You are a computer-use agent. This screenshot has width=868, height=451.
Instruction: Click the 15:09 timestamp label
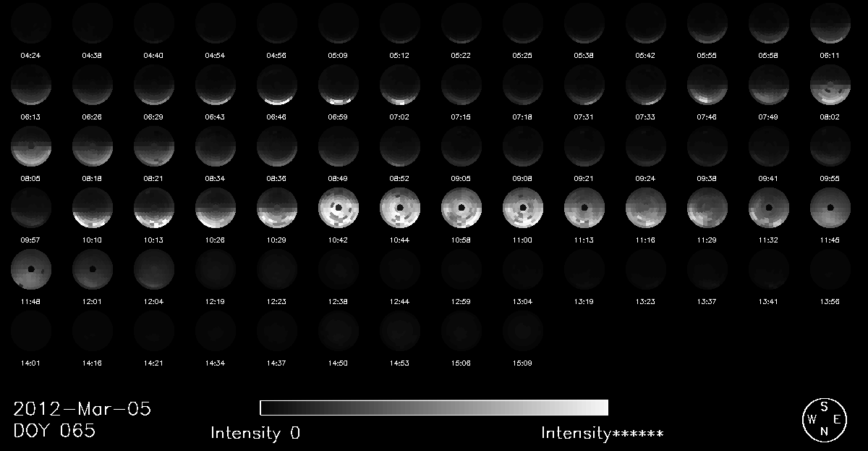523,363
